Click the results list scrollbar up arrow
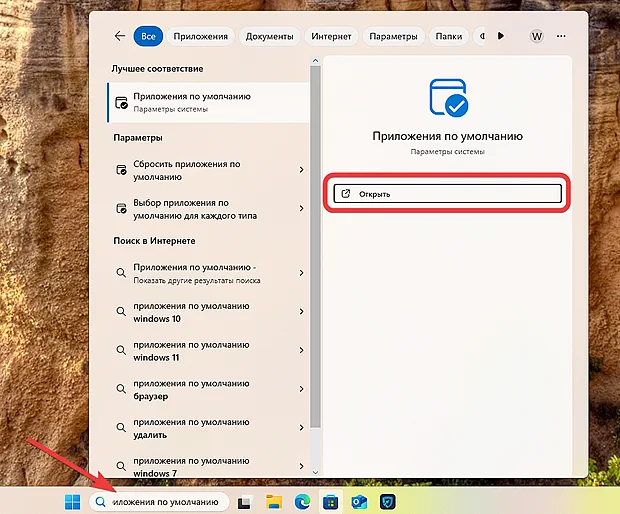This screenshot has height=514, width=620. tap(315, 61)
